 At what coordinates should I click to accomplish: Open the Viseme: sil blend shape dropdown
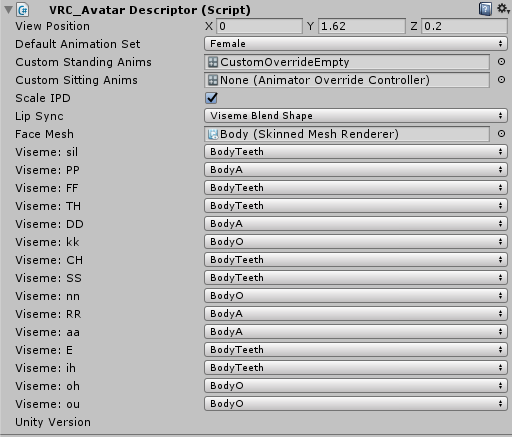[x=356, y=152]
